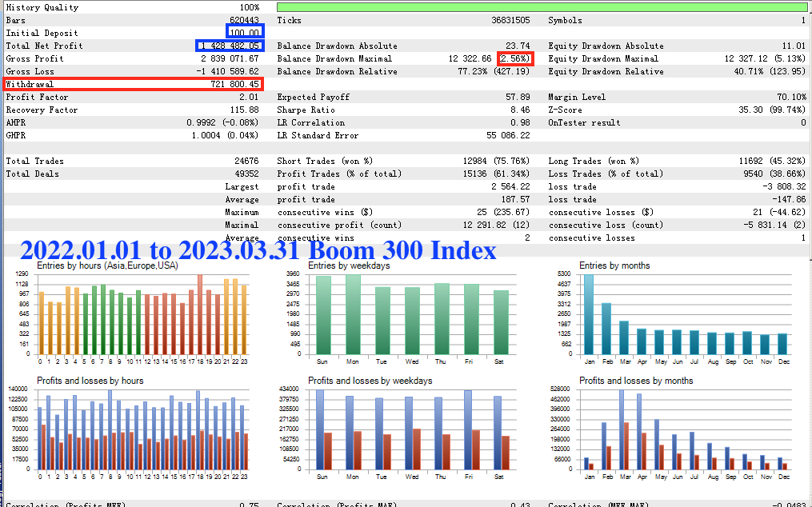Select Largest profit trade value 2 564.22
This screenshot has width=812, height=507.
click(x=510, y=186)
